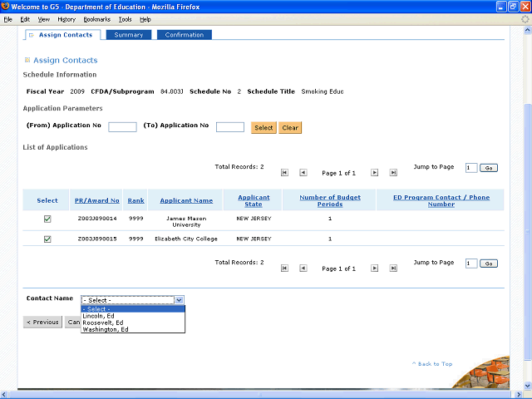Open the Edit menu
This screenshot has height=399, width=532.
pyautogui.click(x=25, y=19)
